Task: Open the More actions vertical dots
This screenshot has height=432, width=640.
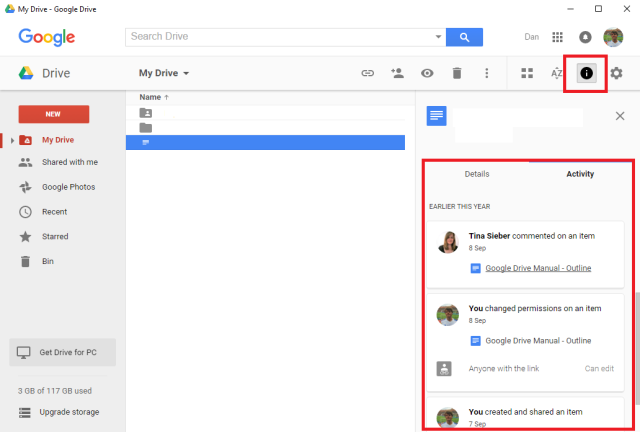Action: click(487, 73)
